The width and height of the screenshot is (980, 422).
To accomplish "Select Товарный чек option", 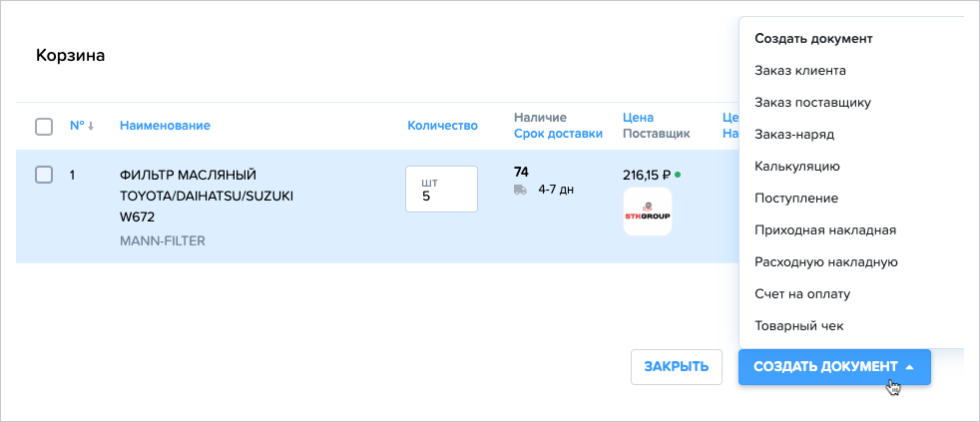I will click(x=799, y=326).
